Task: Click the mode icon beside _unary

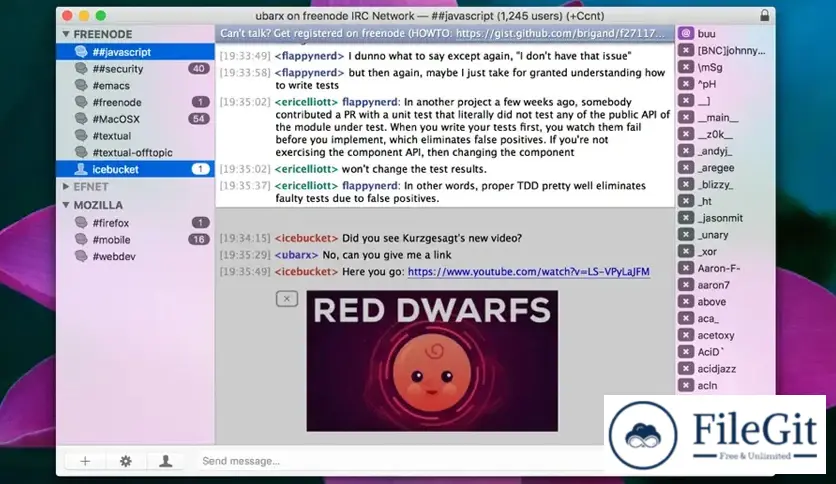Action: click(686, 235)
